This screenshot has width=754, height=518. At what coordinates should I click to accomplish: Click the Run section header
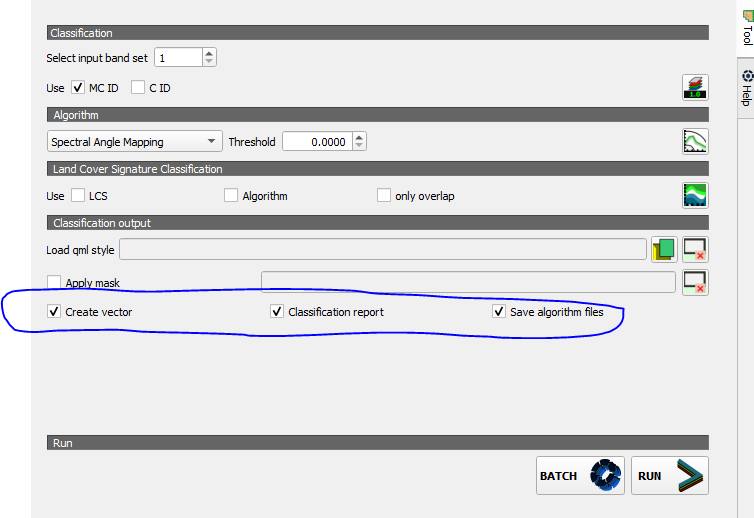(x=377, y=442)
